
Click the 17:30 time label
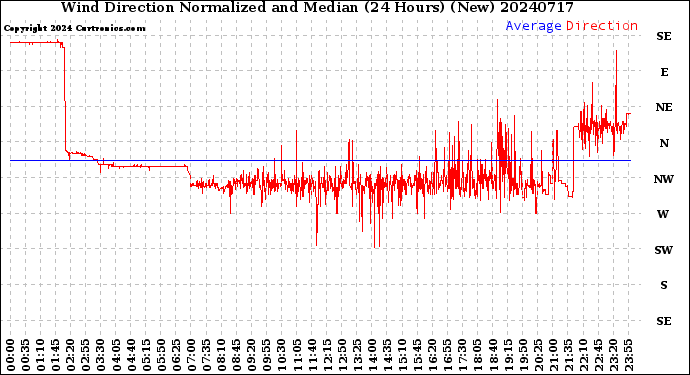click(462, 356)
